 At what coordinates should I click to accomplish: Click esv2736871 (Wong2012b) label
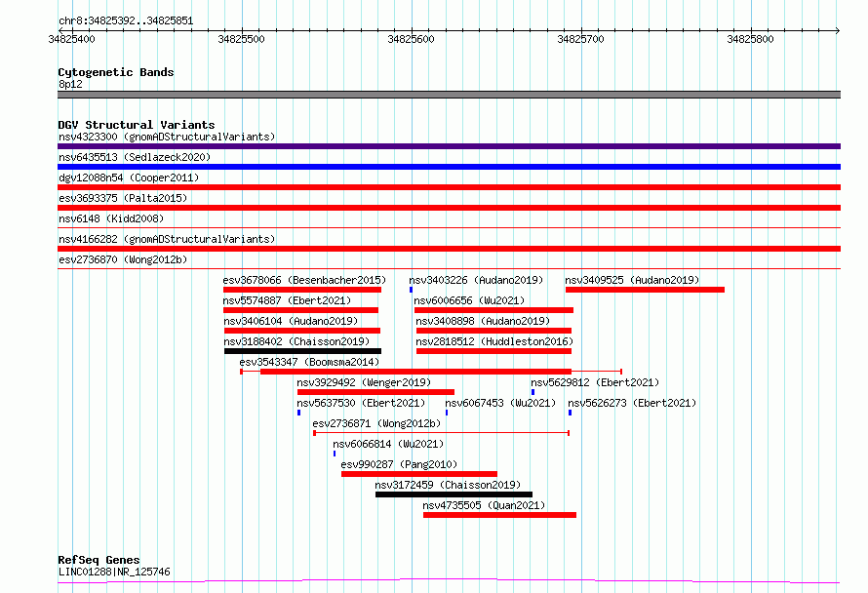[x=377, y=423]
